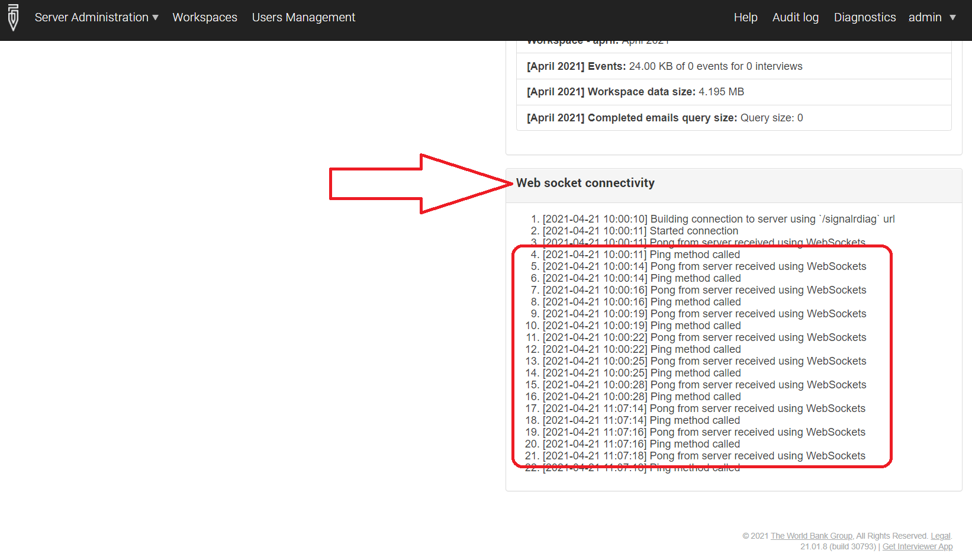Select log line 10 Ping method called 10:00:19
The width and height of the screenshot is (972, 560).
pyautogui.click(x=642, y=326)
